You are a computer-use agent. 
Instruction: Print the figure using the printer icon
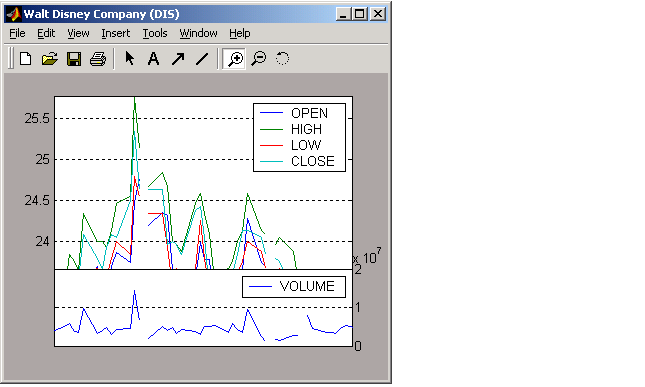98,58
